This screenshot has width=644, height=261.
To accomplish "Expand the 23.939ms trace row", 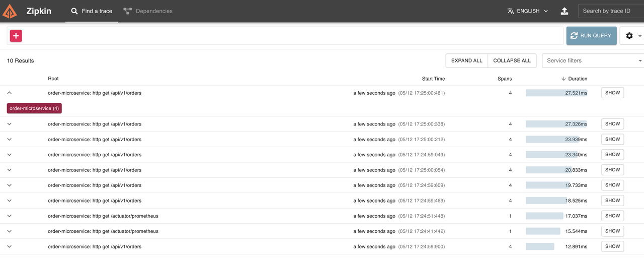I will pyautogui.click(x=10, y=140).
